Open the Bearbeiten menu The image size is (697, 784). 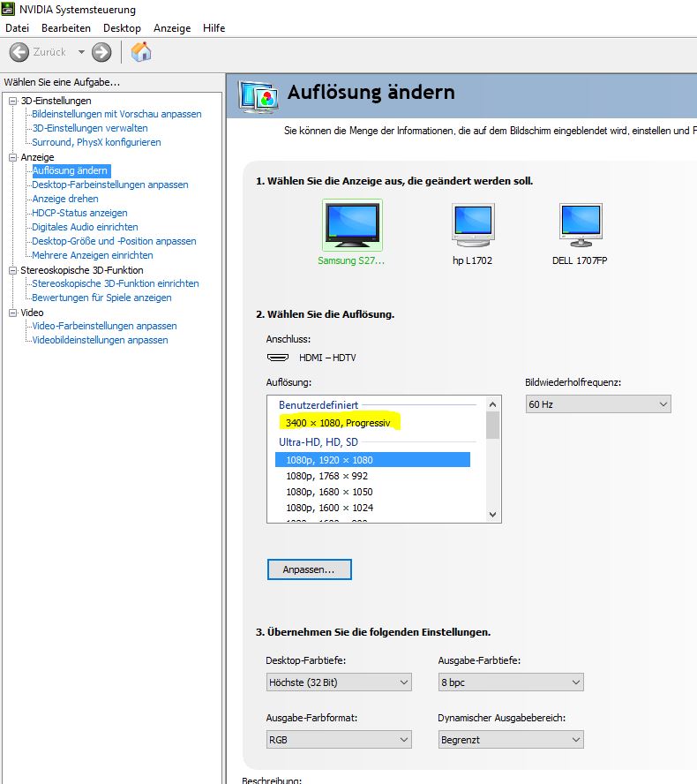coord(66,28)
